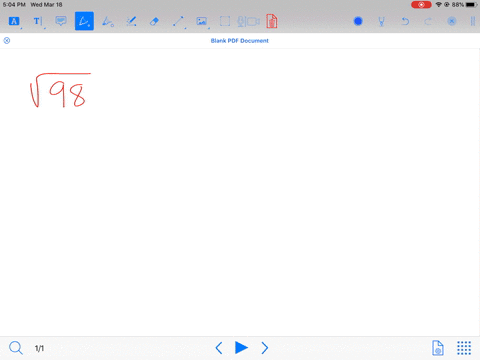Choose the text box tool
The height and width of the screenshot is (360, 480).
pyautogui.click(x=37, y=21)
